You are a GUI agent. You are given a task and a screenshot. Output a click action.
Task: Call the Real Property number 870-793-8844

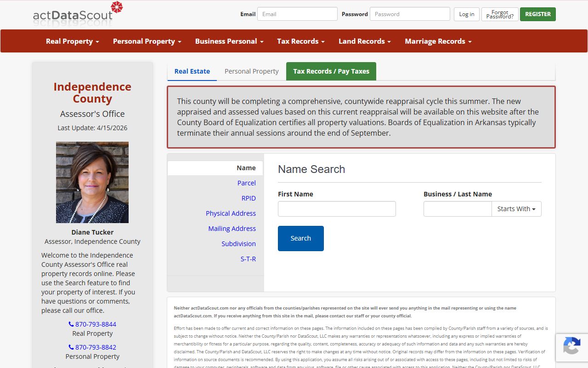coord(92,324)
